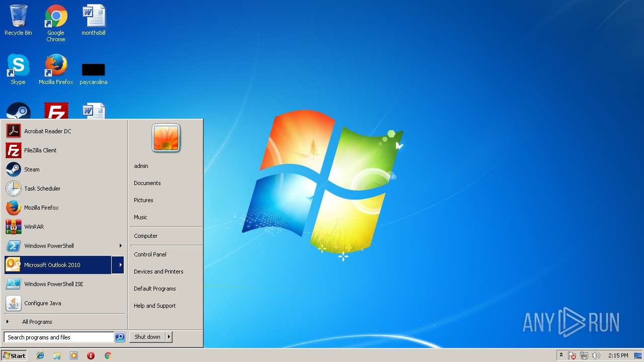Open WinRAR from Start menu

[64, 227]
